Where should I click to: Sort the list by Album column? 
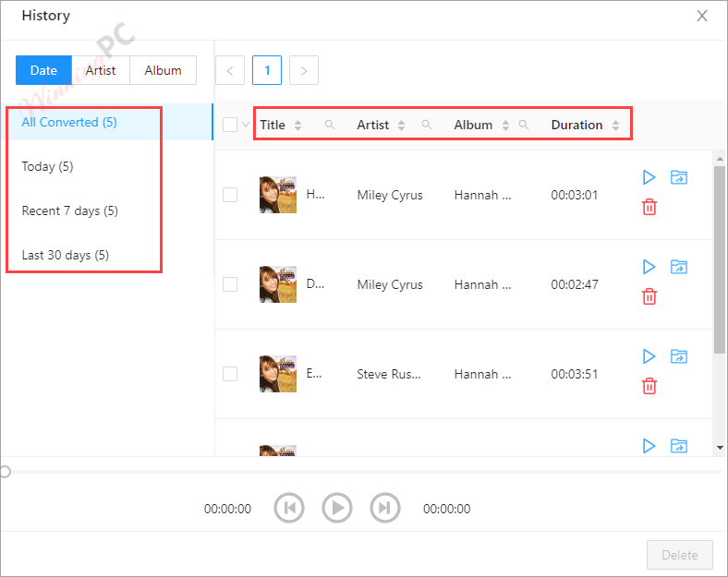point(505,126)
